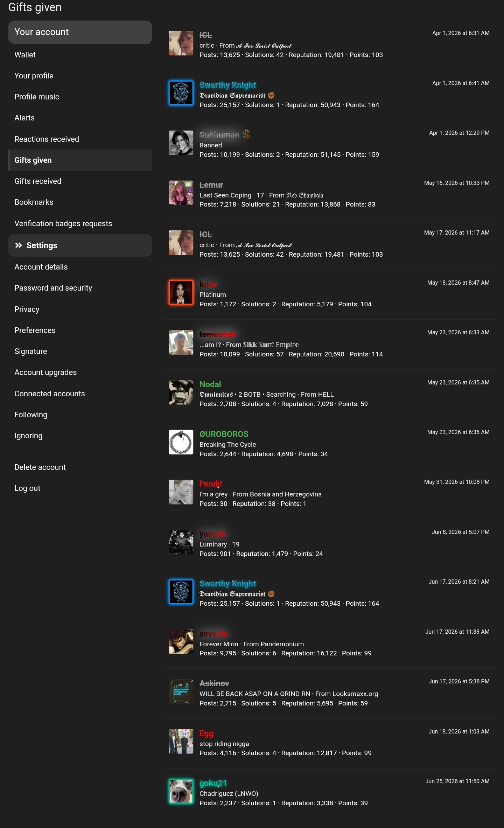
Task: Click the Red Shambala location link
Action: [304, 195]
